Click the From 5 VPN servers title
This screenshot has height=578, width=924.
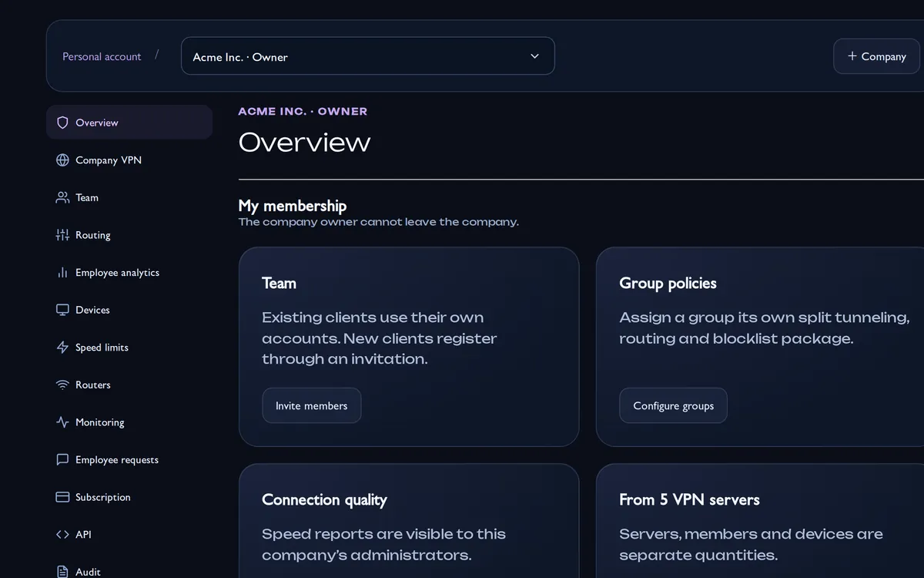point(689,499)
